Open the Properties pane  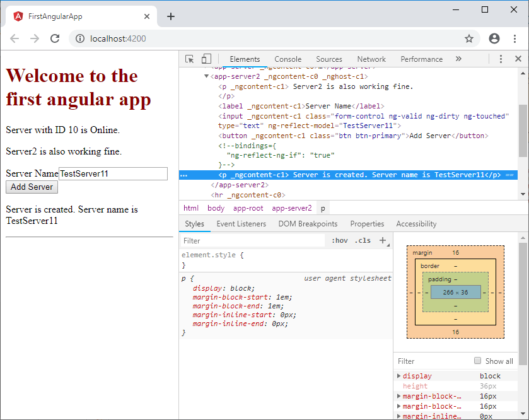[x=367, y=224]
